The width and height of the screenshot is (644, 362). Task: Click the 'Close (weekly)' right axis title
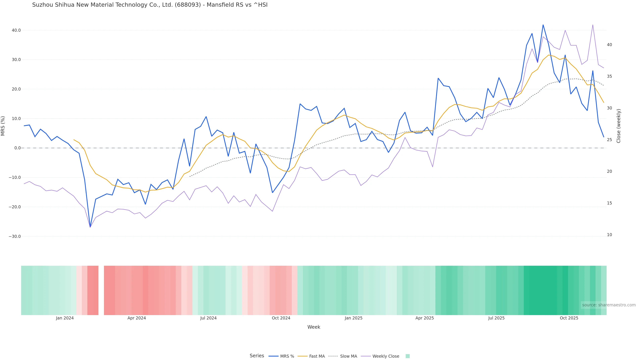(x=619, y=126)
